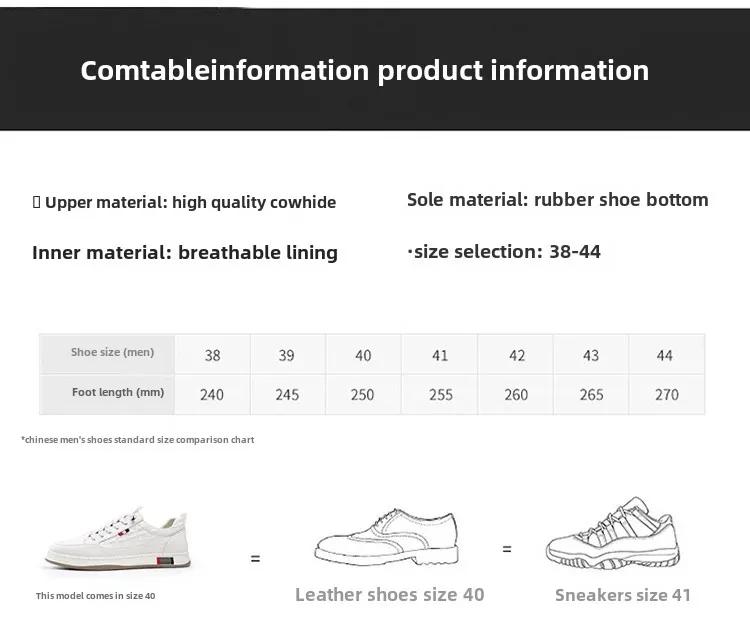Click the 255 foot length cell
Viewport: 750px width, 634px height.
(440, 395)
